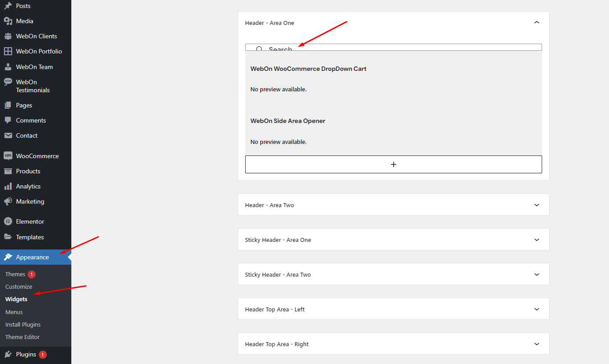This screenshot has height=364, width=609.
Task: Open the Pages menu label
Action: click(x=24, y=105)
